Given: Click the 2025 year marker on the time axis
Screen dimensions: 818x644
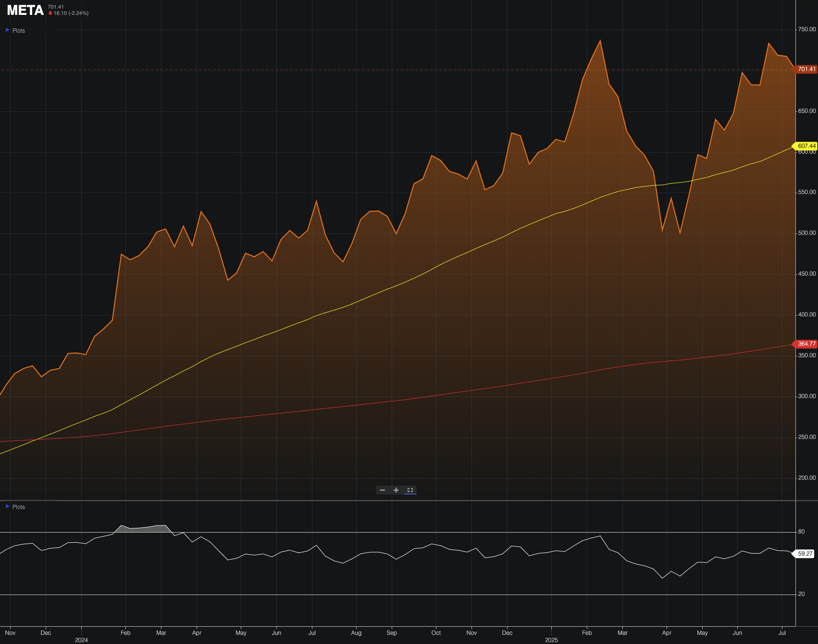Looking at the screenshot, I should (551, 640).
